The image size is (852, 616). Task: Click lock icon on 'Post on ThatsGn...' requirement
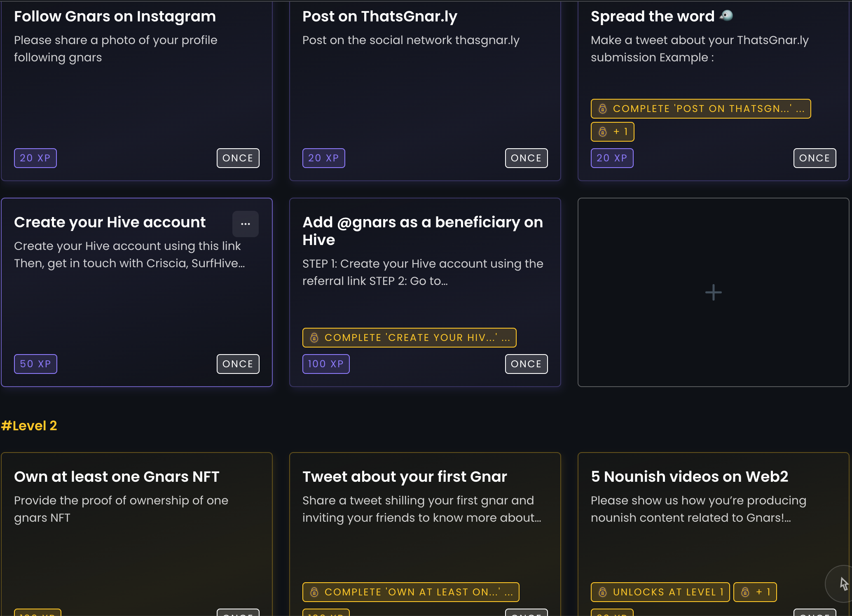pyautogui.click(x=603, y=109)
